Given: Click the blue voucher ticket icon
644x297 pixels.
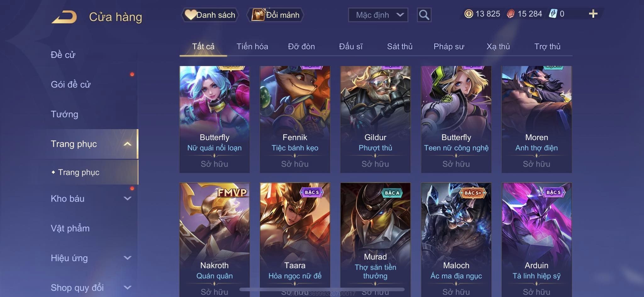Looking at the screenshot, I should 553,14.
